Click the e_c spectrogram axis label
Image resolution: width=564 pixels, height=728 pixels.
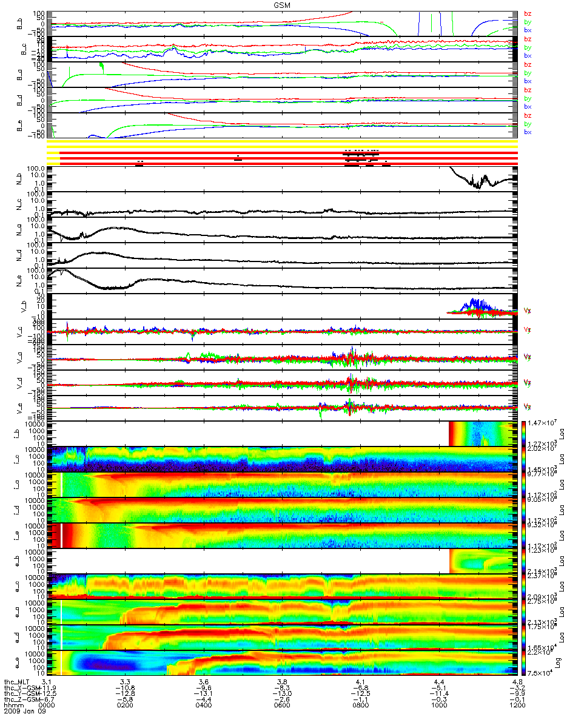coord(18,586)
